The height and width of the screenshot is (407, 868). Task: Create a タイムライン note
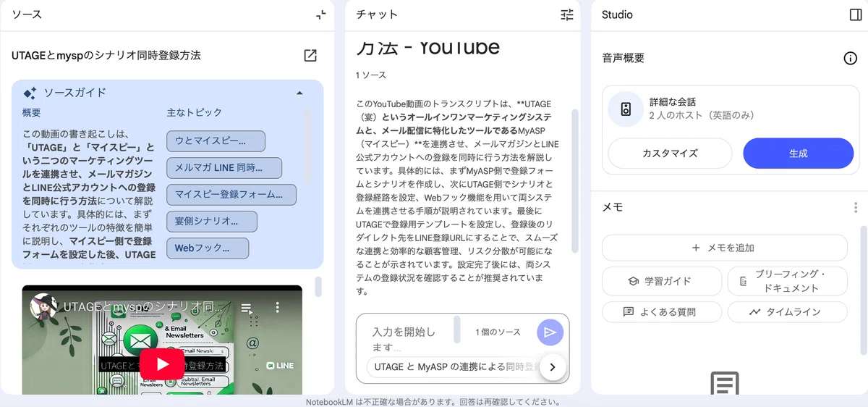pyautogui.click(x=787, y=312)
